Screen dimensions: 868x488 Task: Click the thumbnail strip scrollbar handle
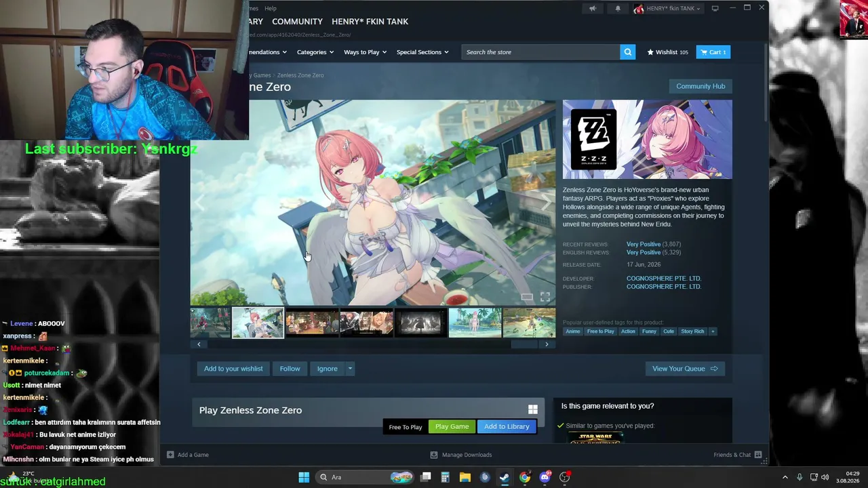524,344
